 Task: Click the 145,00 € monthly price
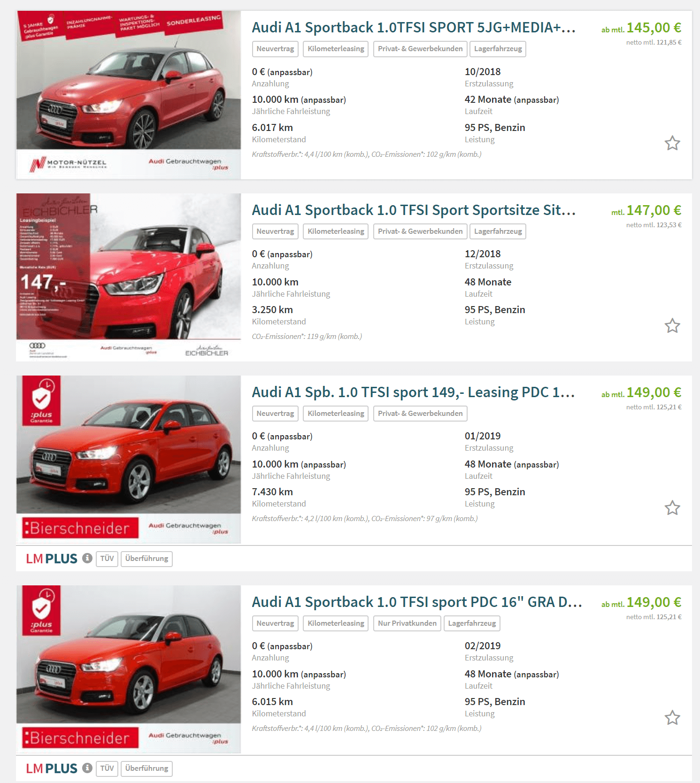tap(654, 28)
